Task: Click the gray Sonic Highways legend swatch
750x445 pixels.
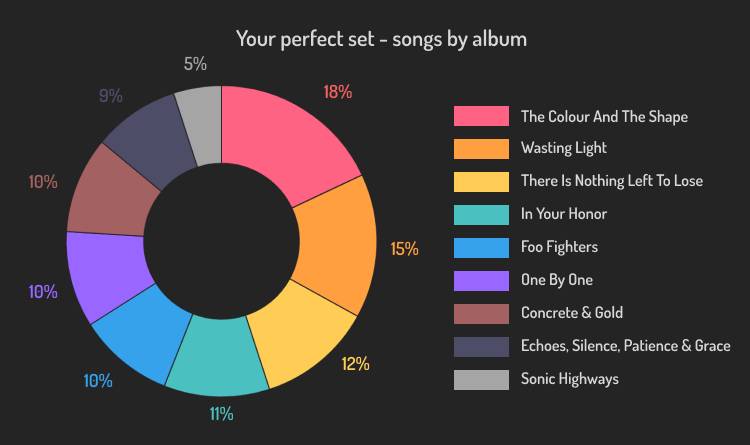Action: point(481,380)
